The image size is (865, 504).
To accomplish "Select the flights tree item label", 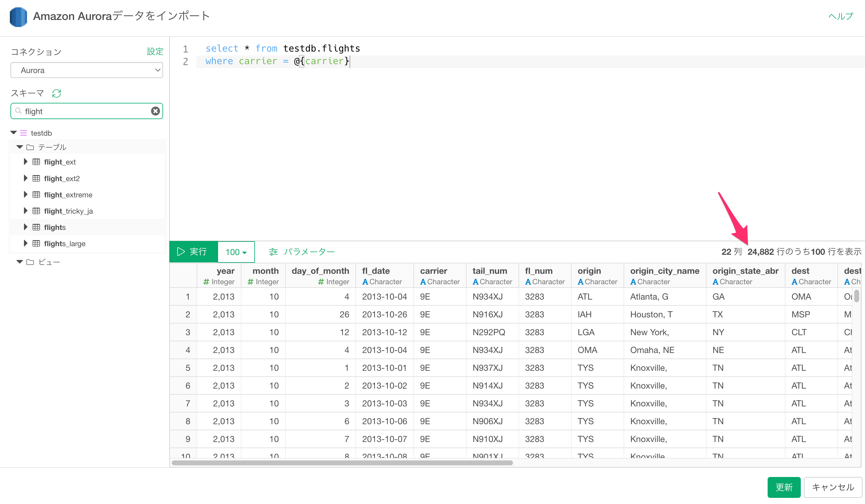I will click(x=55, y=227).
